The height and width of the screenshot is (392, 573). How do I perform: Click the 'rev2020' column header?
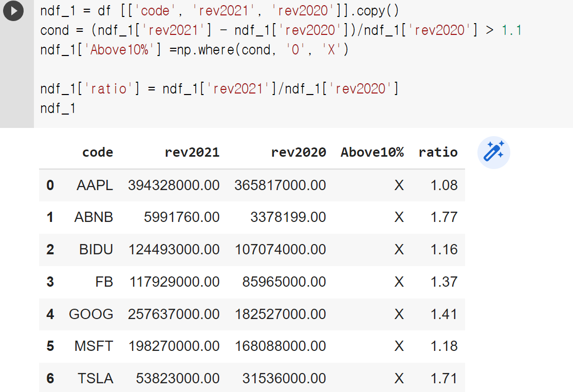(298, 152)
